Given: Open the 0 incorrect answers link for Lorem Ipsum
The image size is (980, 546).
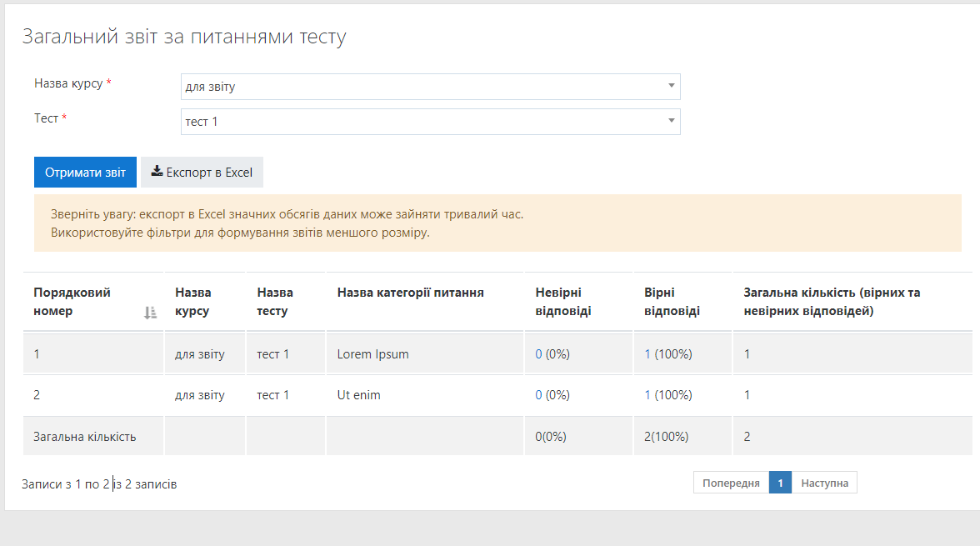Looking at the screenshot, I should pos(538,354).
